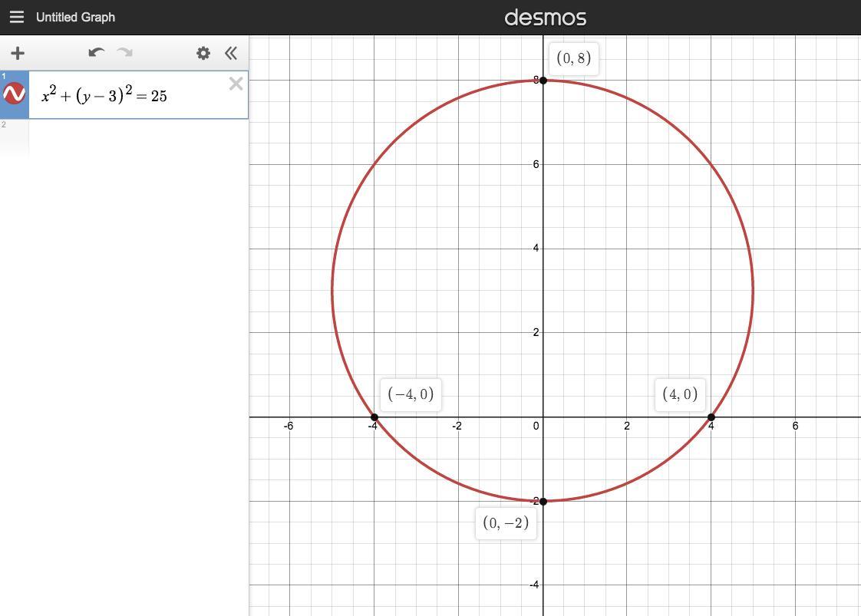This screenshot has width=861, height=616.
Task: Click the Untitled Graph title
Action: click(76, 17)
